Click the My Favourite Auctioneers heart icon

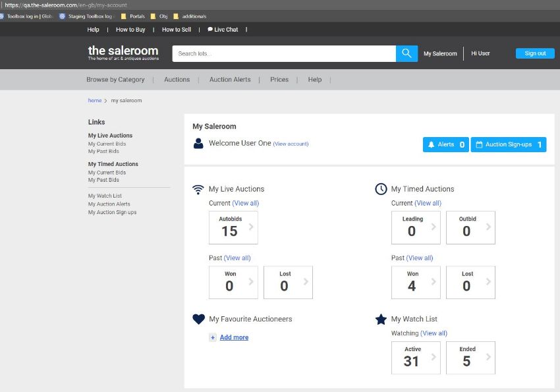pyautogui.click(x=198, y=319)
